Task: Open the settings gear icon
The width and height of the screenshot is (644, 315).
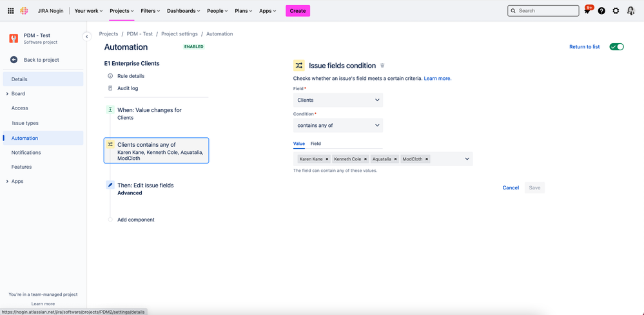Action: click(x=616, y=11)
